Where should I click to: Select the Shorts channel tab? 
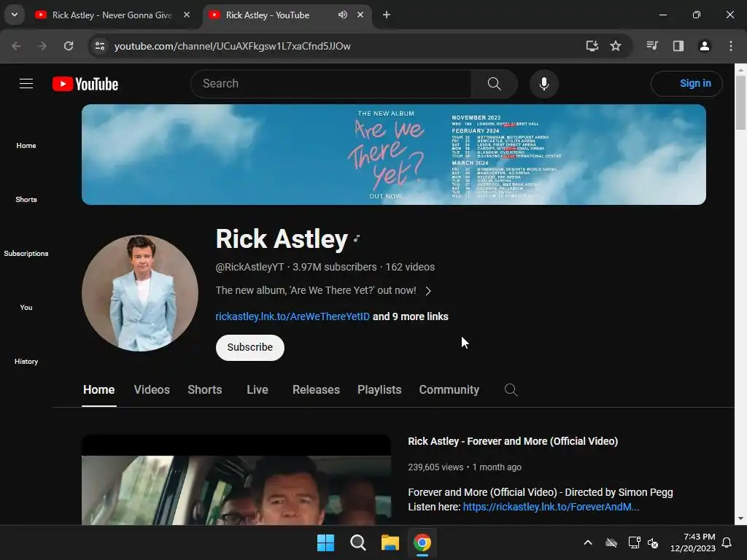point(205,390)
